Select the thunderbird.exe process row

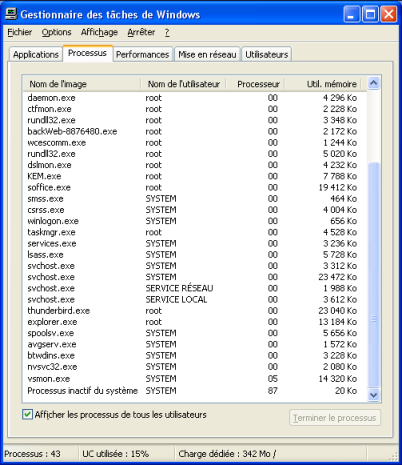[195, 311]
